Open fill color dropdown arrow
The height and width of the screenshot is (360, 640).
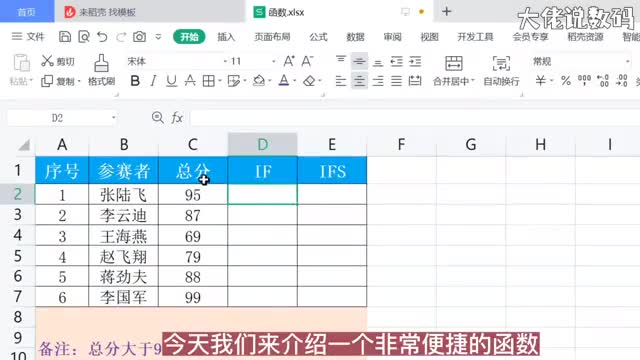(x=270, y=81)
